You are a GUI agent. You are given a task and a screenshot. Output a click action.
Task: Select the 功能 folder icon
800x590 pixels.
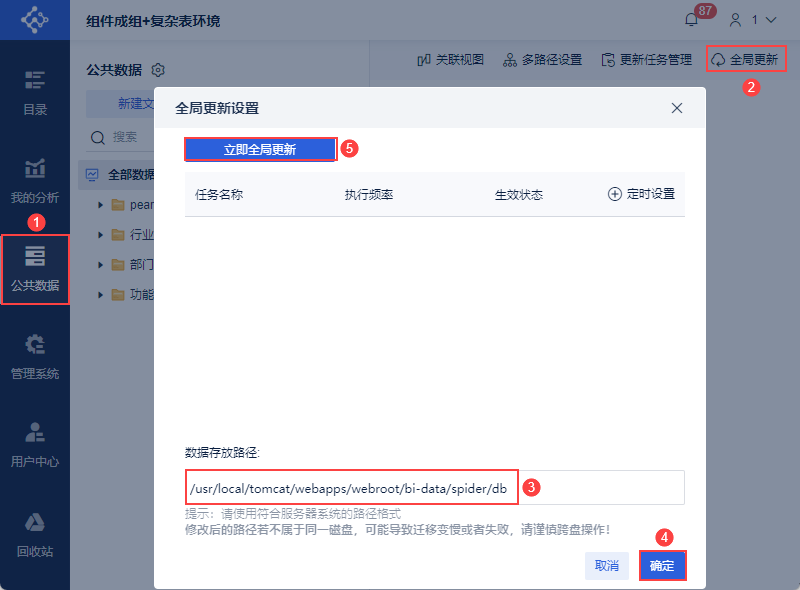point(118,294)
